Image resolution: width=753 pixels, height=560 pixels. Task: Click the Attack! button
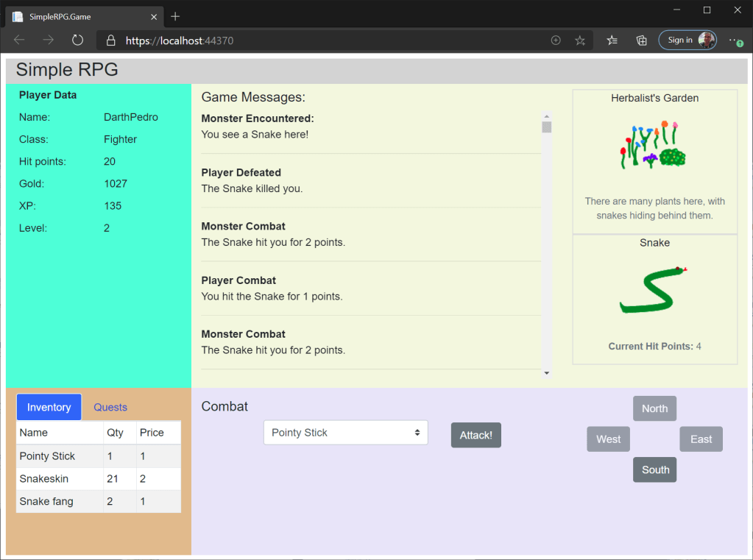(x=476, y=435)
